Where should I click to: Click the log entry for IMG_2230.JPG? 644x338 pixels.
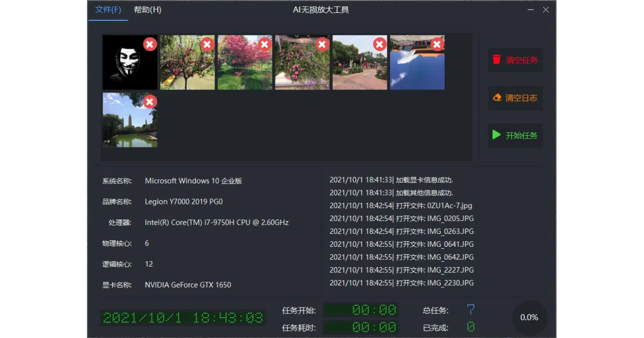click(x=401, y=283)
